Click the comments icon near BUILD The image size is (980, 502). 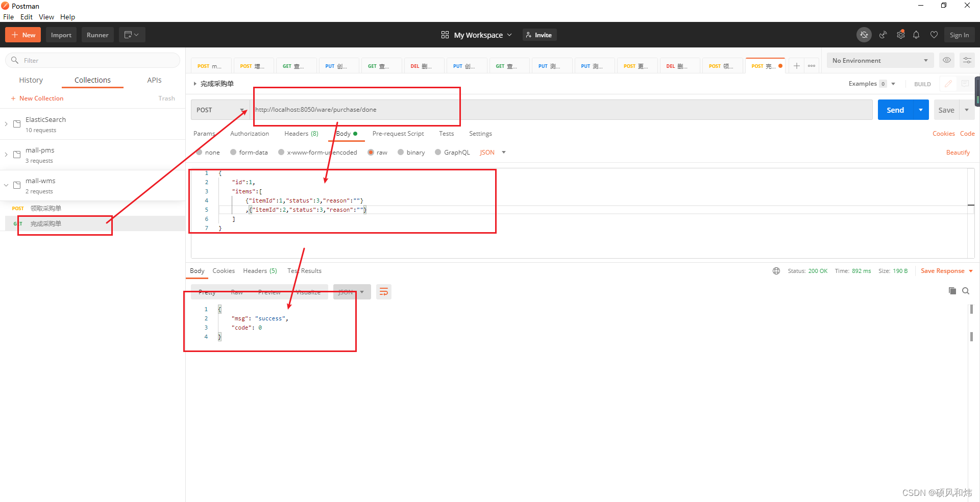click(x=965, y=84)
